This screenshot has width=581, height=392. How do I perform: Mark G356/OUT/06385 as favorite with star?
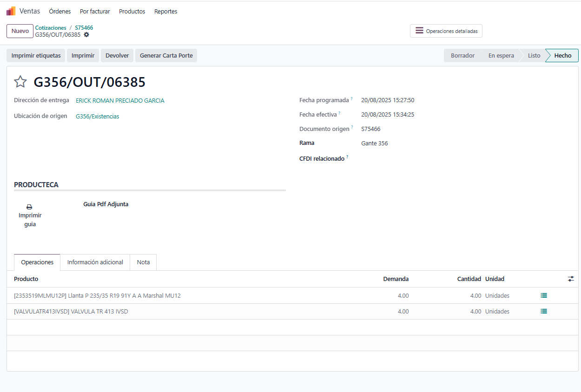(x=20, y=82)
